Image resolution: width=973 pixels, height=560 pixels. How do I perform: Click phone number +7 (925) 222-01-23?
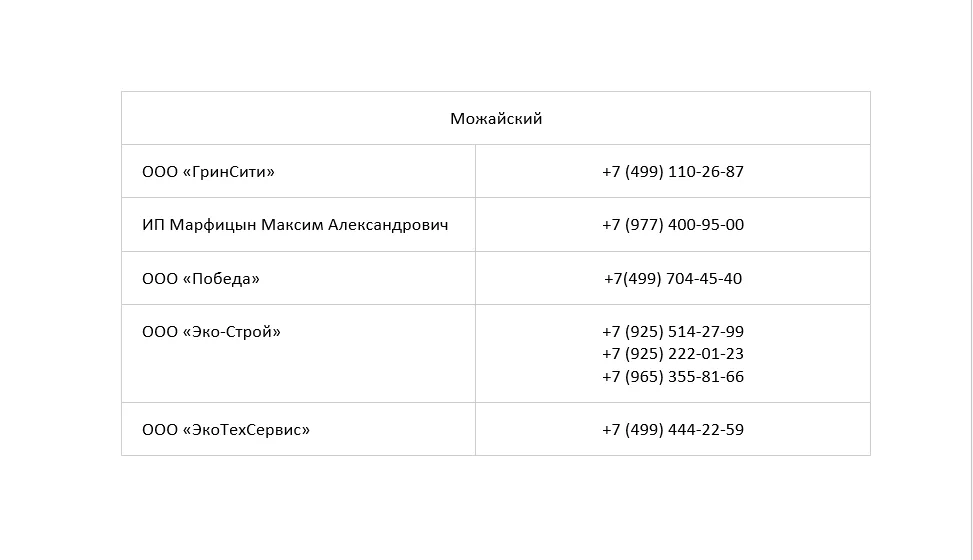point(673,354)
